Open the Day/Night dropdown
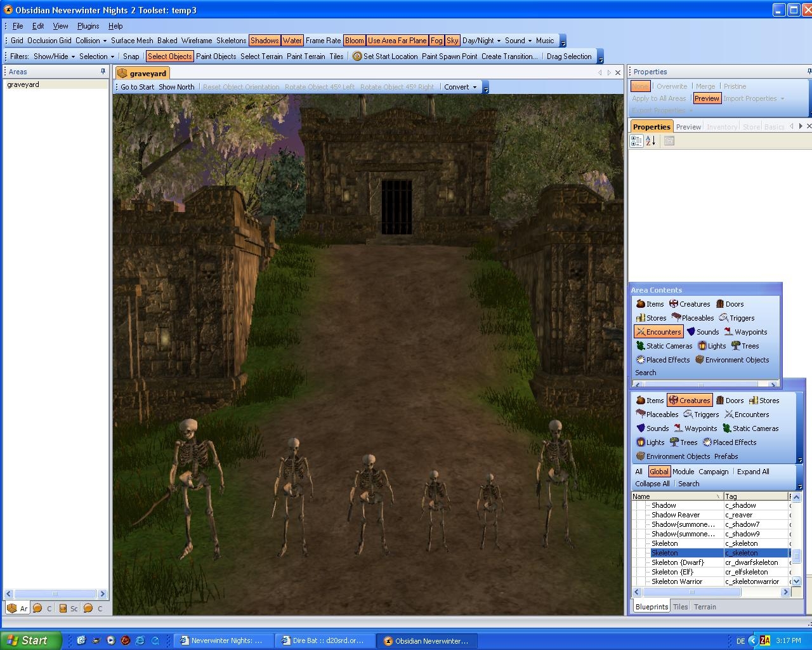 click(481, 41)
